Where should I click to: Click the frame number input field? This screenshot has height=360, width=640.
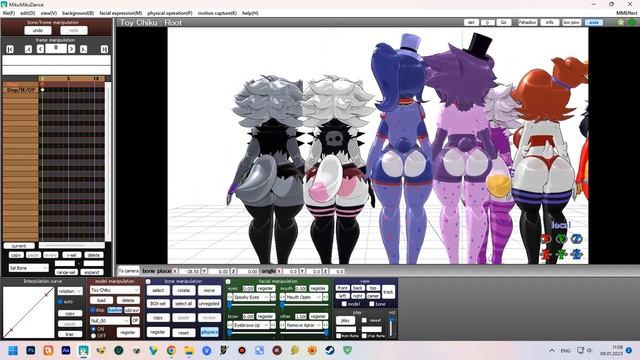click(56, 49)
